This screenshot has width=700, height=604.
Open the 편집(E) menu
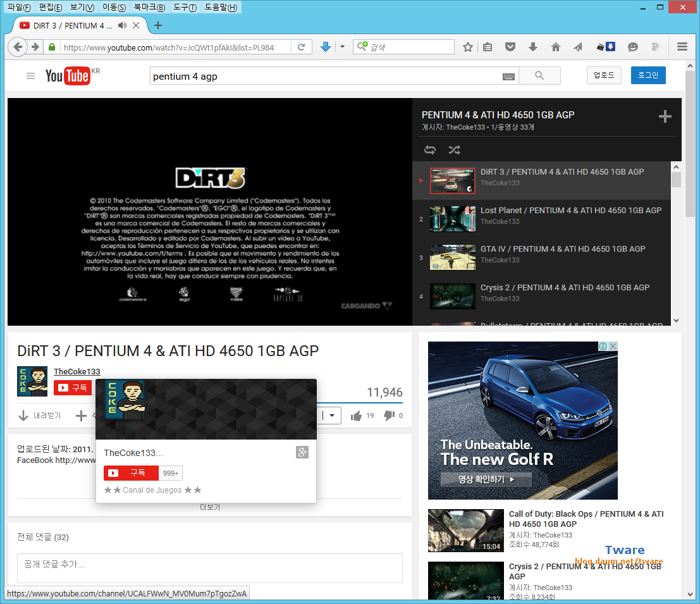pos(51,7)
